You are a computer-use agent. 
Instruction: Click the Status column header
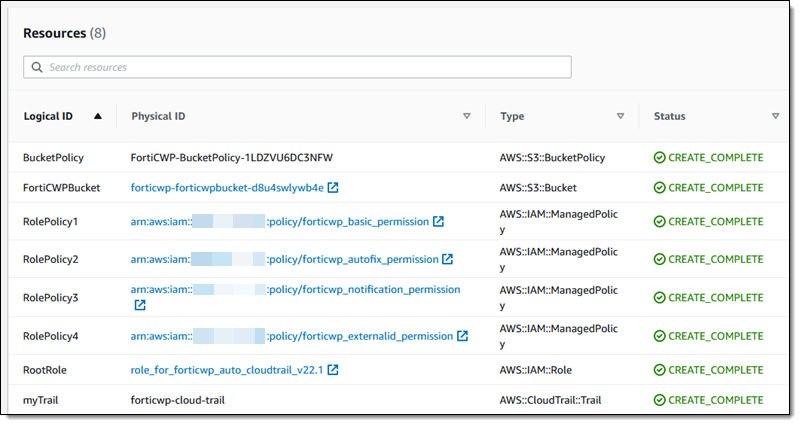669,116
